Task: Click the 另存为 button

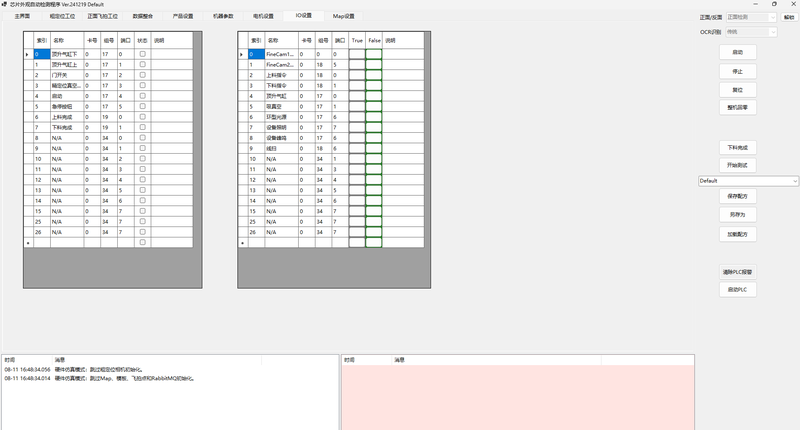Action: (738, 215)
